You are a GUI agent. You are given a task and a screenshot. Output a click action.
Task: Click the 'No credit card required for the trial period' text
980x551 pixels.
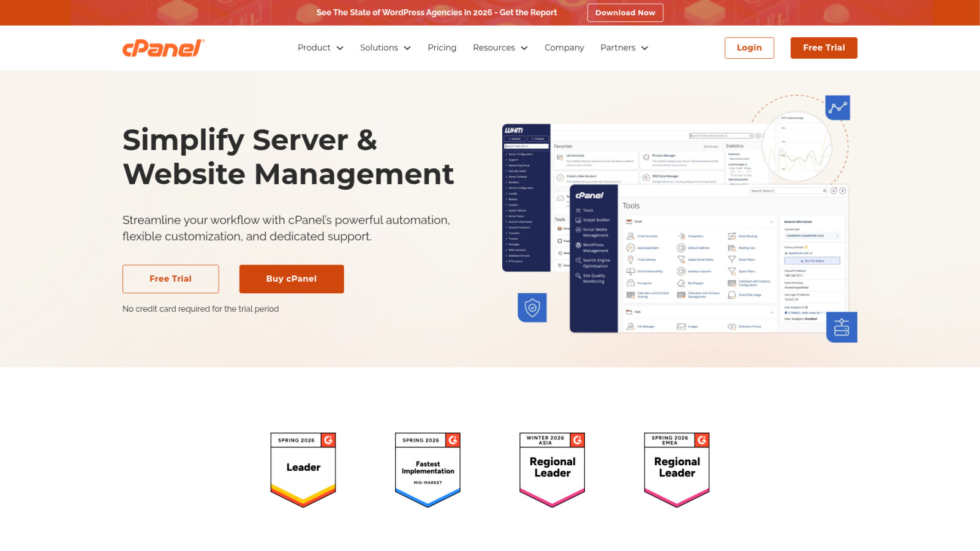[200, 309]
